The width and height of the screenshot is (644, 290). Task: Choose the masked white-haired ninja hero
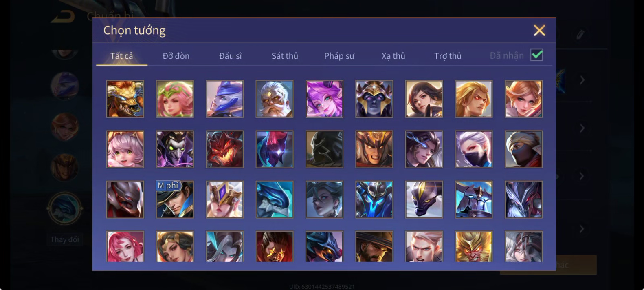(474, 149)
